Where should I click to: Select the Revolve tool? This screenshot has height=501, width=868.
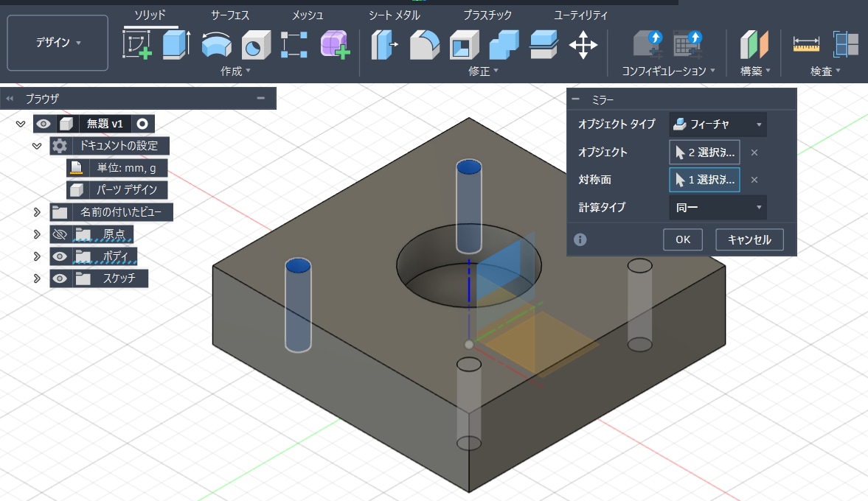pyautogui.click(x=216, y=44)
